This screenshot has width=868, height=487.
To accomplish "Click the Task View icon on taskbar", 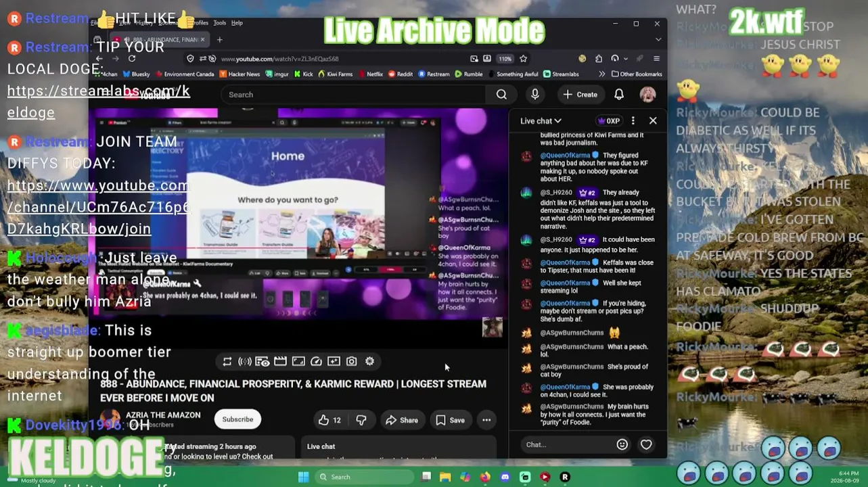I will pyautogui.click(x=426, y=477).
